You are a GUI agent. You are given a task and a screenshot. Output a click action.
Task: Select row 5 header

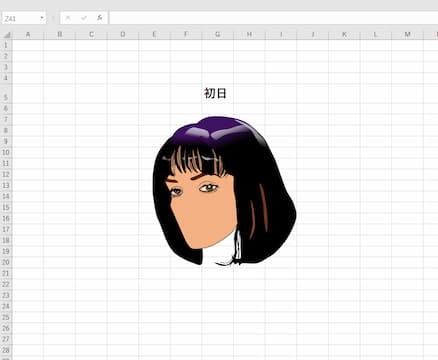tap(6, 93)
